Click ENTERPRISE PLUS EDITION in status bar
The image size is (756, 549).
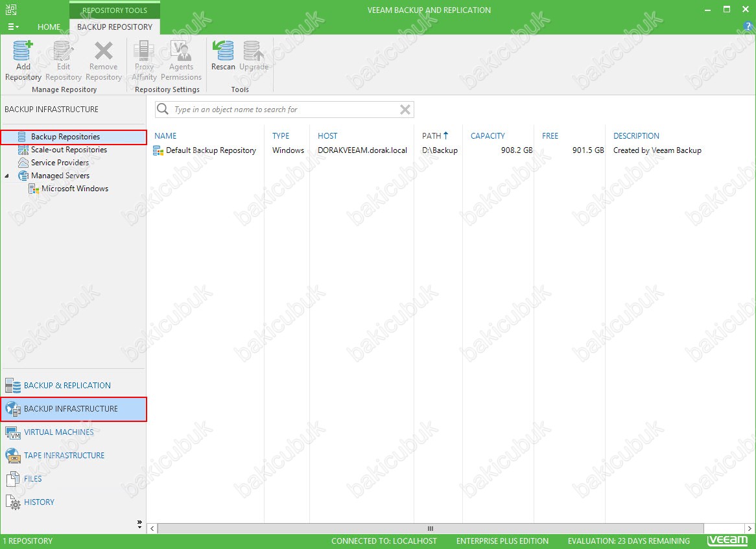(x=502, y=541)
